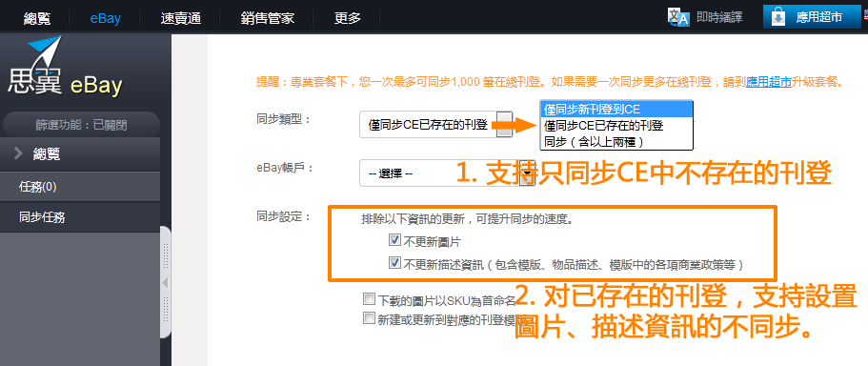Expand the 總覽 chevron in the sidebar

18,153
